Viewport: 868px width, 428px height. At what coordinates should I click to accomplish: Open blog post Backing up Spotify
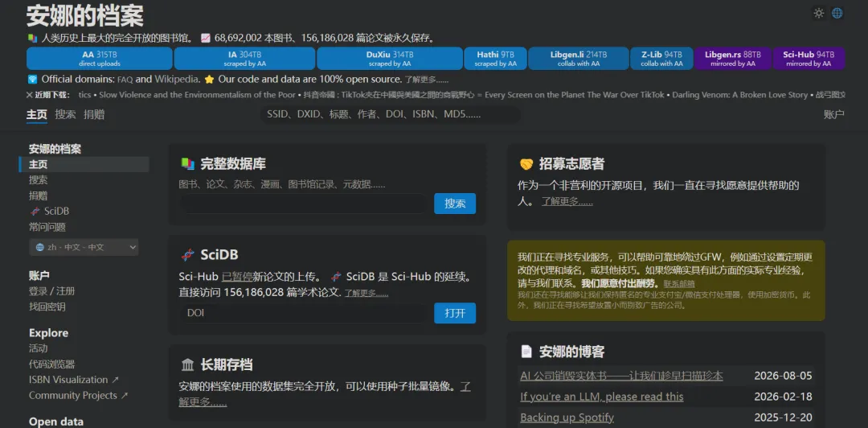[567, 418]
